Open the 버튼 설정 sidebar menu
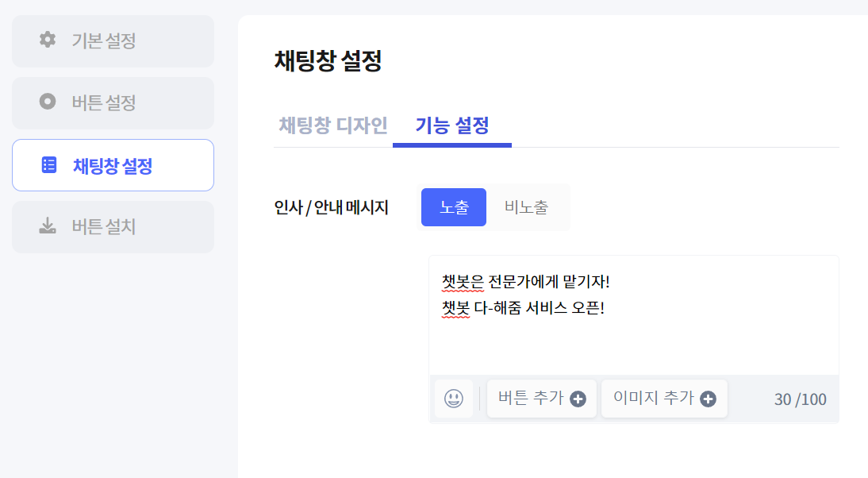 pyautogui.click(x=113, y=103)
